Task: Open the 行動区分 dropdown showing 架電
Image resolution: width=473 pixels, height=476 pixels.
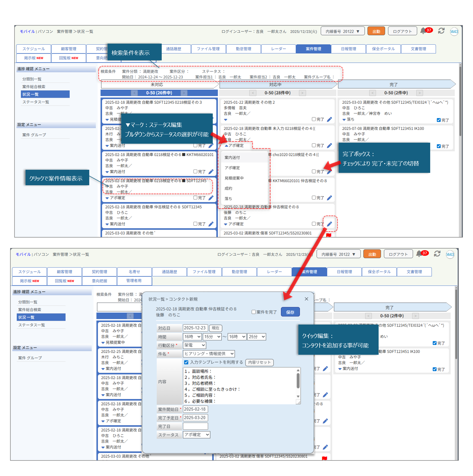Action: [x=194, y=345]
